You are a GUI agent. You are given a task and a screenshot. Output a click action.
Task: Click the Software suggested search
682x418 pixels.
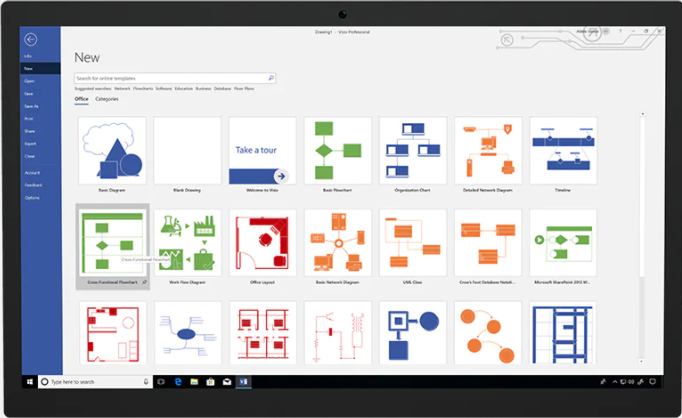point(164,89)
